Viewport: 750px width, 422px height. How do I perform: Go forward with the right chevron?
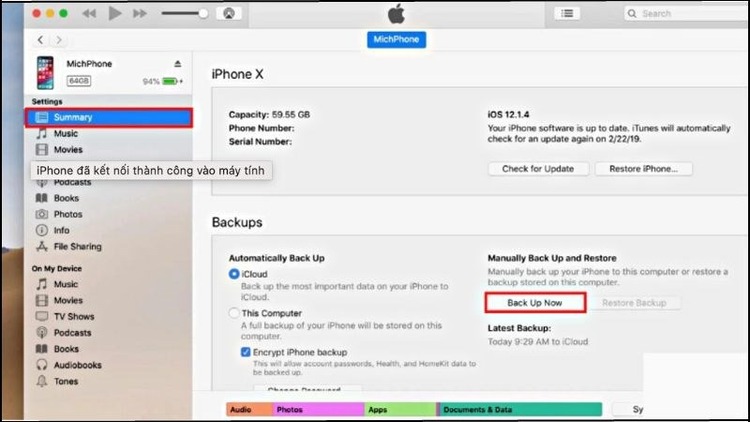pyautogui.click(x=59, y=40)
